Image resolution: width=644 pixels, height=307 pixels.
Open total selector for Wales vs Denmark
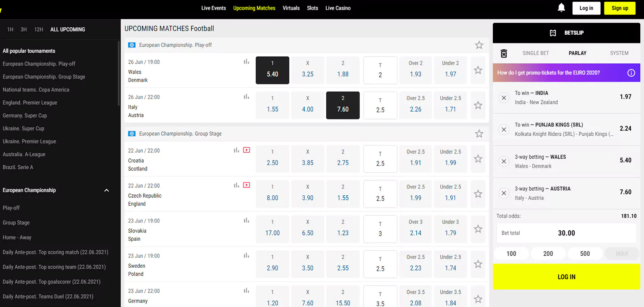point(380,70)
